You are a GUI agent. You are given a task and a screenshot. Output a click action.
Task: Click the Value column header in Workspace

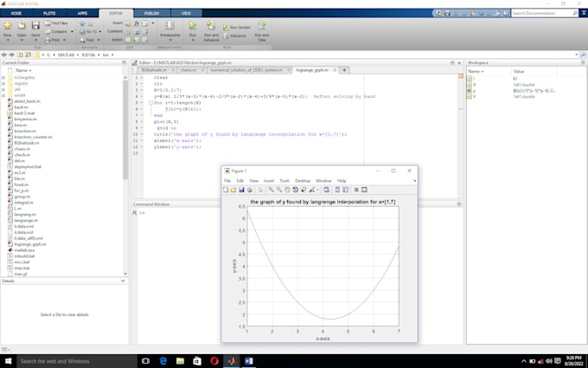[x=534, y=71]
